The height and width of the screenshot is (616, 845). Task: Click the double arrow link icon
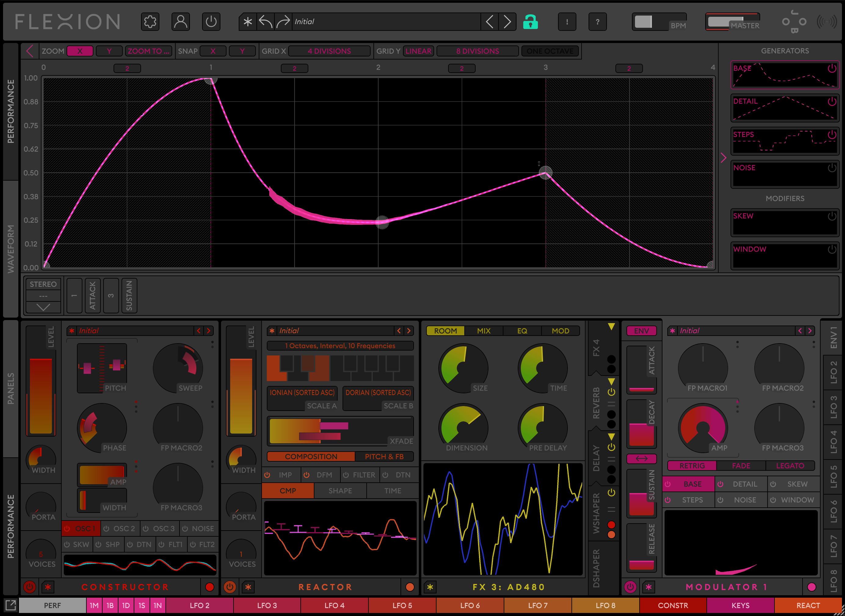click(x=641, y=459)
